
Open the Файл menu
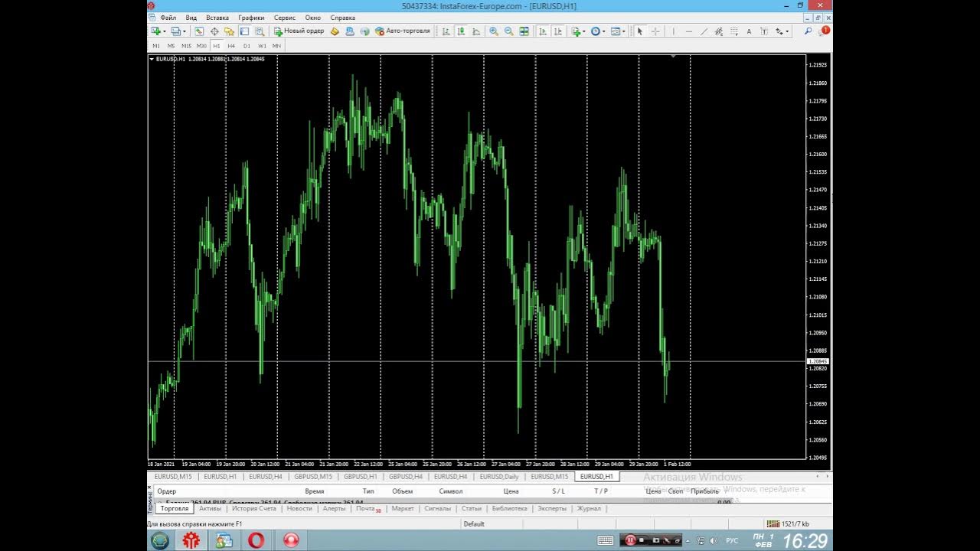tap(168, 18)
